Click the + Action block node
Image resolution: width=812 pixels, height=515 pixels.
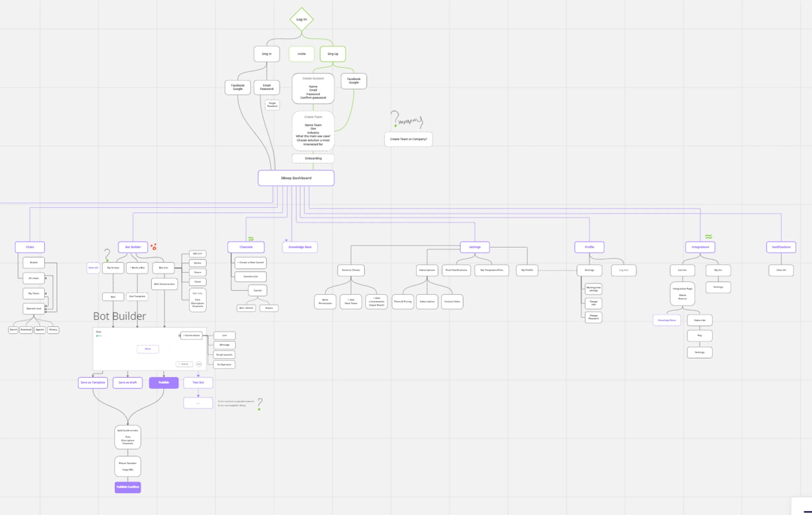(x=192, y=335)
